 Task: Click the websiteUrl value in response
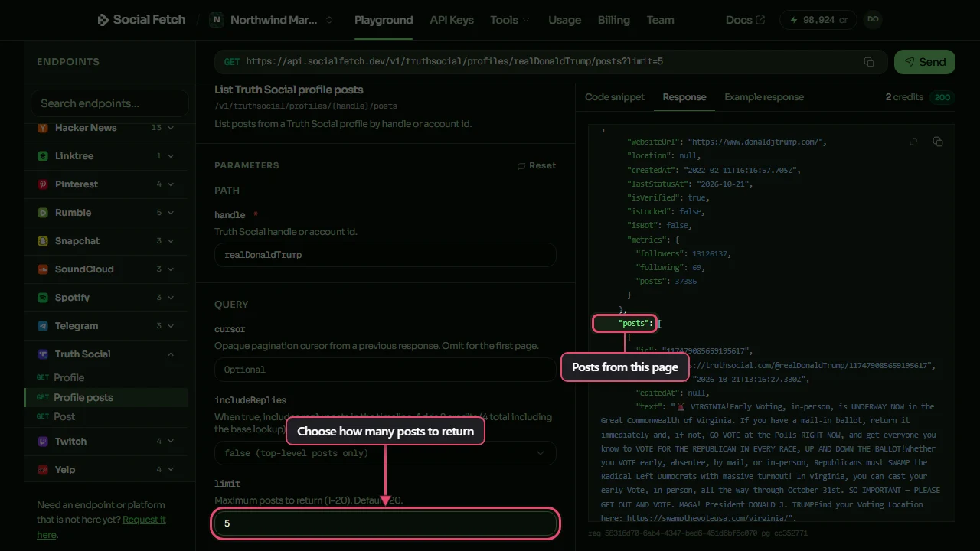click(757, 142)
